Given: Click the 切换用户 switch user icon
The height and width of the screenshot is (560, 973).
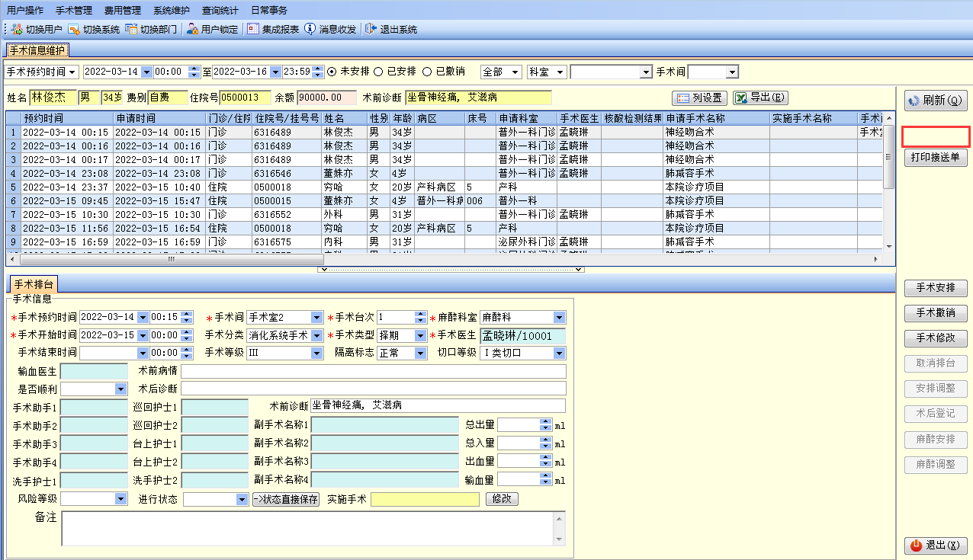Looking at the screenshot, I should coord(17,30).
